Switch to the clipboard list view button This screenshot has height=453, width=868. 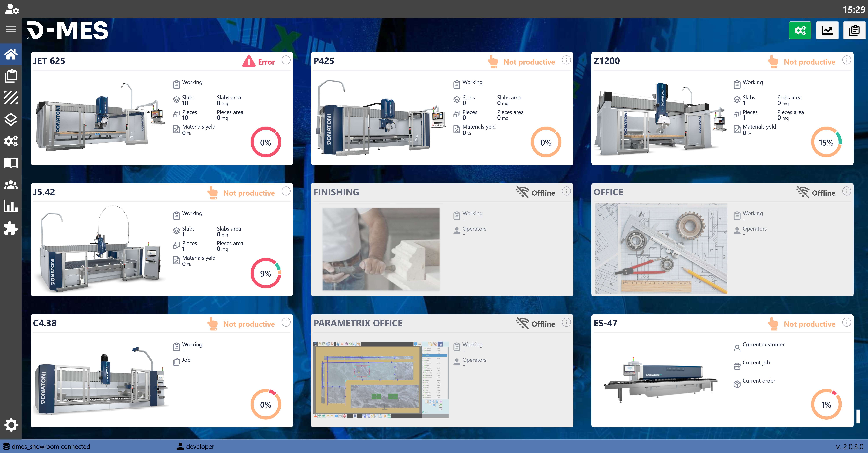854,31
